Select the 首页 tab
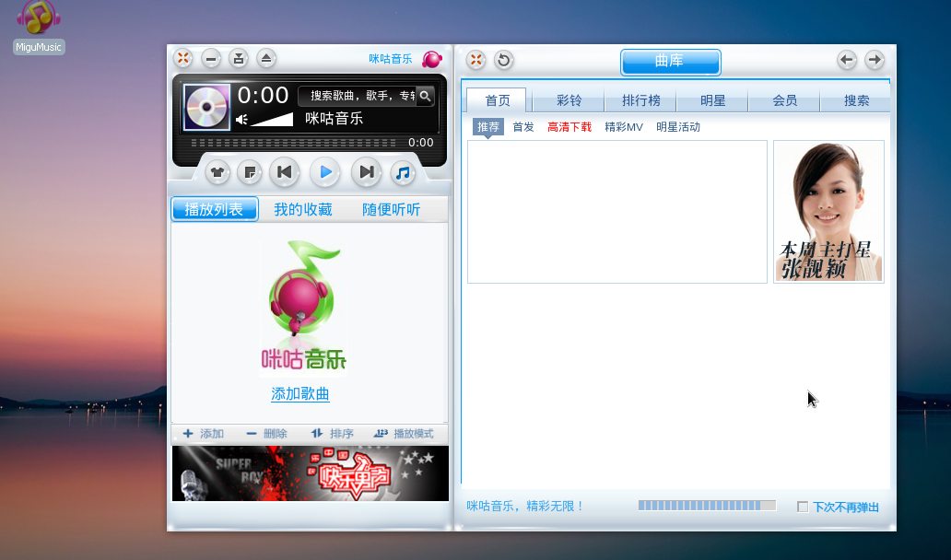This screenshot has width=951, height=560. pyautogui.click(x=498, y=100)
